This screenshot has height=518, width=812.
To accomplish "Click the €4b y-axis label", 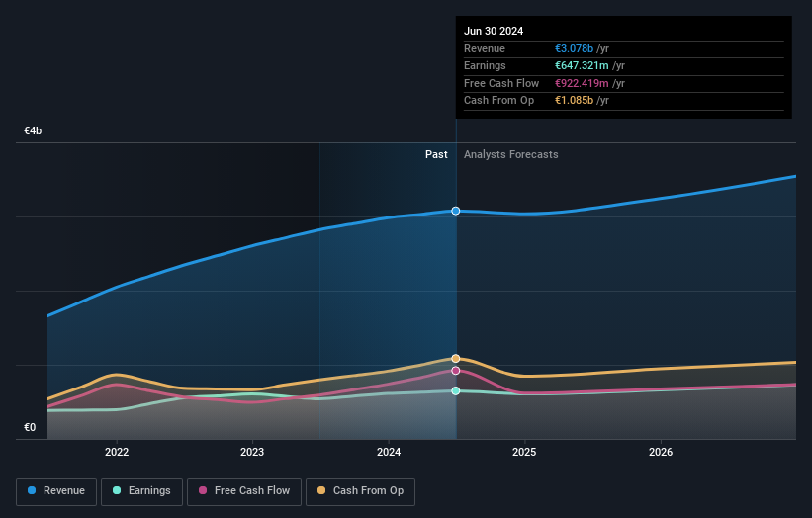I will tap(33, 130).
